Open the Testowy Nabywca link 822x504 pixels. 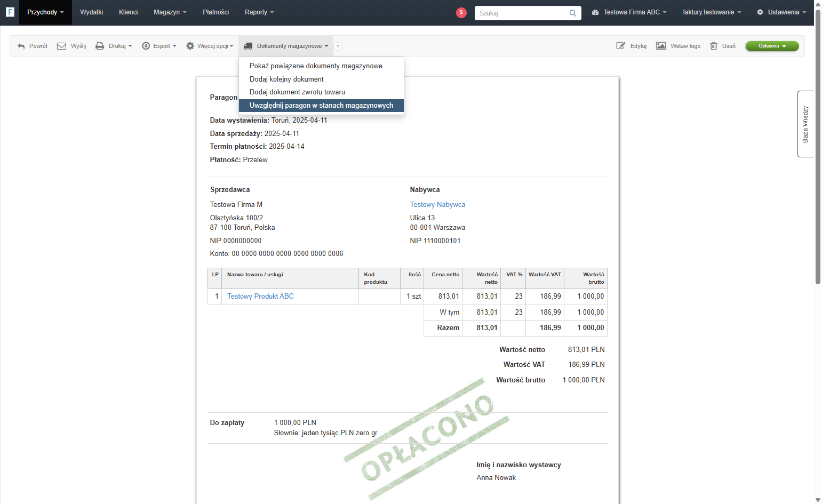437,205
